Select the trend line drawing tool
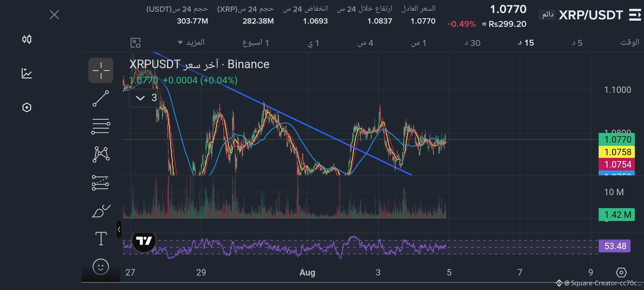The height and width of the screenshot is (290, 644). click(101, 99)
